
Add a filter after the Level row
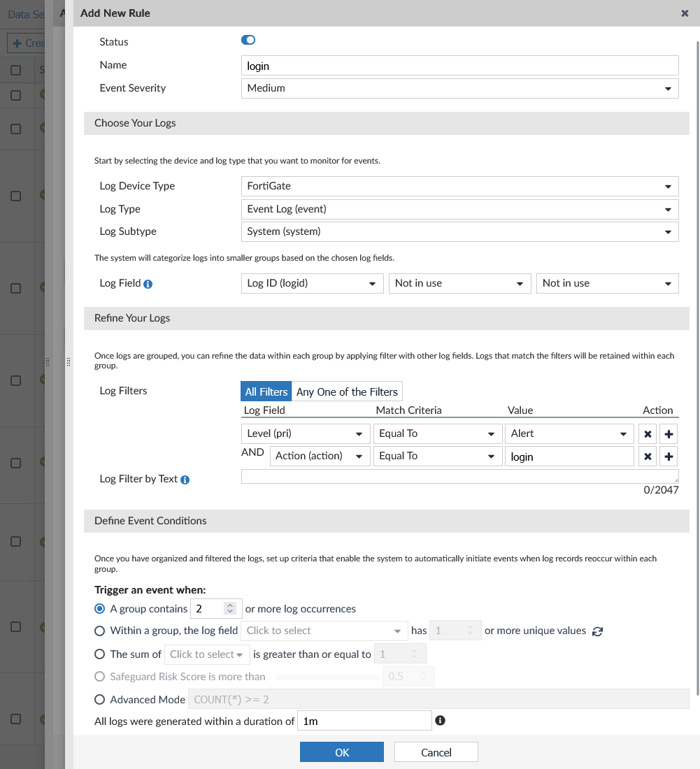point(669,434)
